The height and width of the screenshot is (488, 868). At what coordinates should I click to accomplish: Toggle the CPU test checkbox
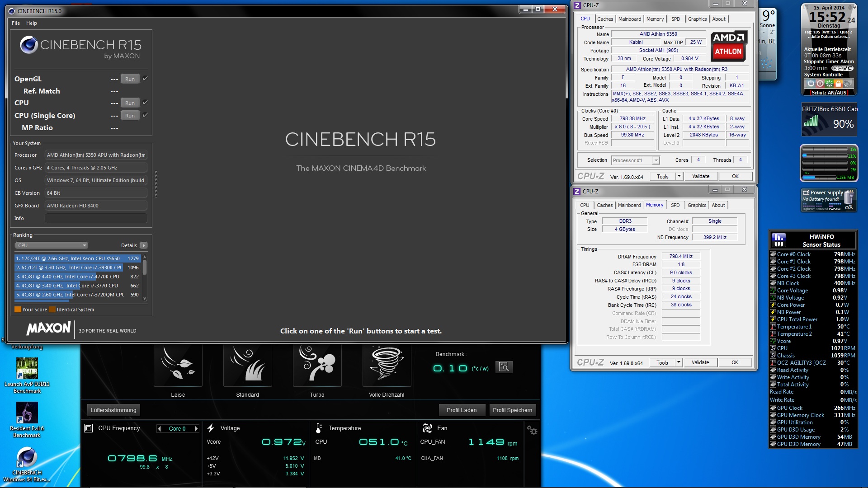pyautogui.click(x=146, y=103)
